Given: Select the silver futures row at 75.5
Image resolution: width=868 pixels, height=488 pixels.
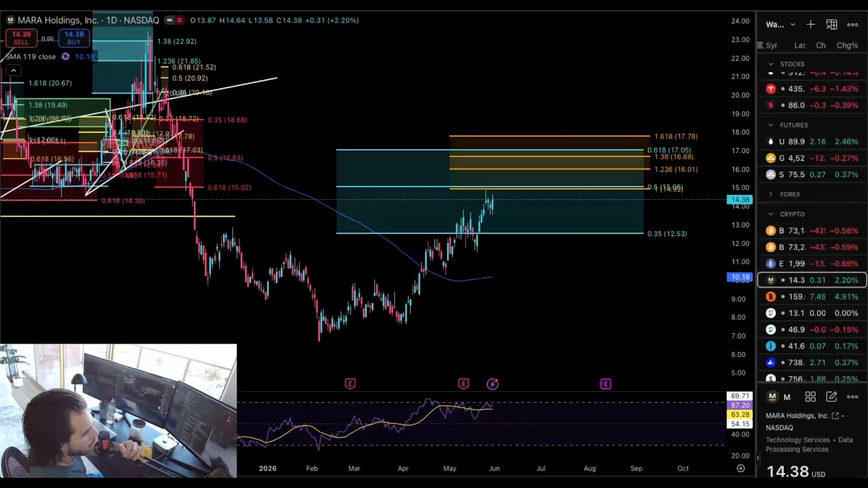Looking at the screenshot, I should click(x=812, y=174).
